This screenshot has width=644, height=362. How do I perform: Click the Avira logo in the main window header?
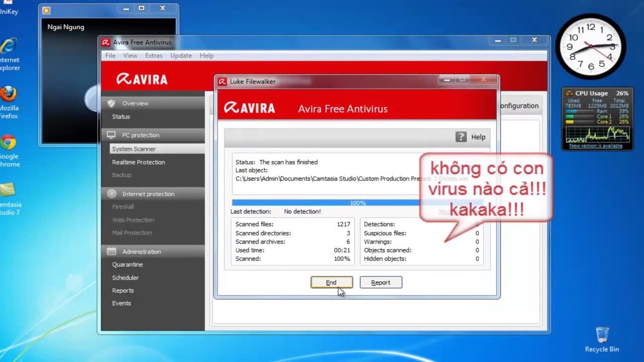click(142, 79)
